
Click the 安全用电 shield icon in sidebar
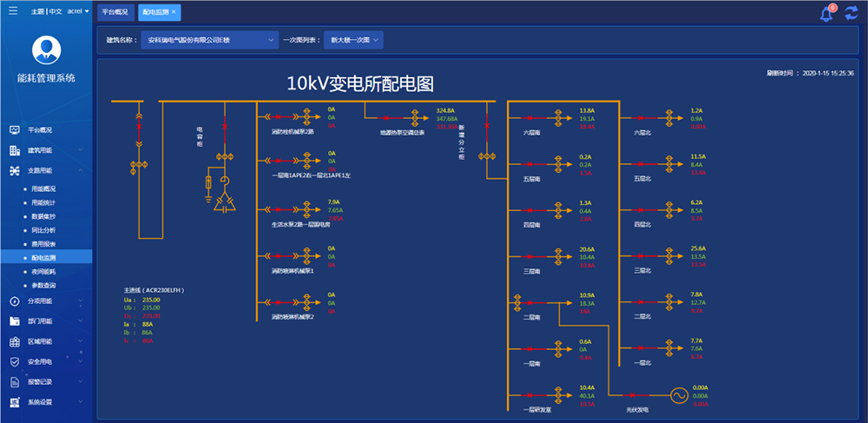click(x=15, y=361)
